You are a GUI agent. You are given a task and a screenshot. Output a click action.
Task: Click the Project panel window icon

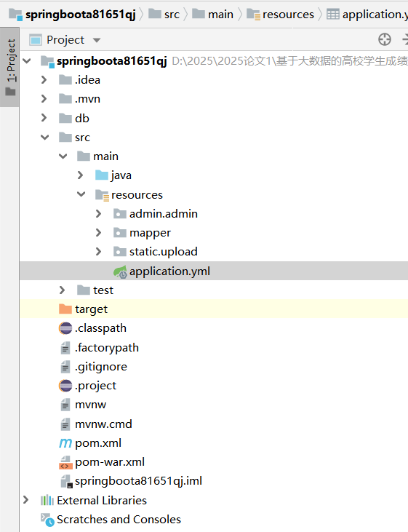tap(36, 40)
